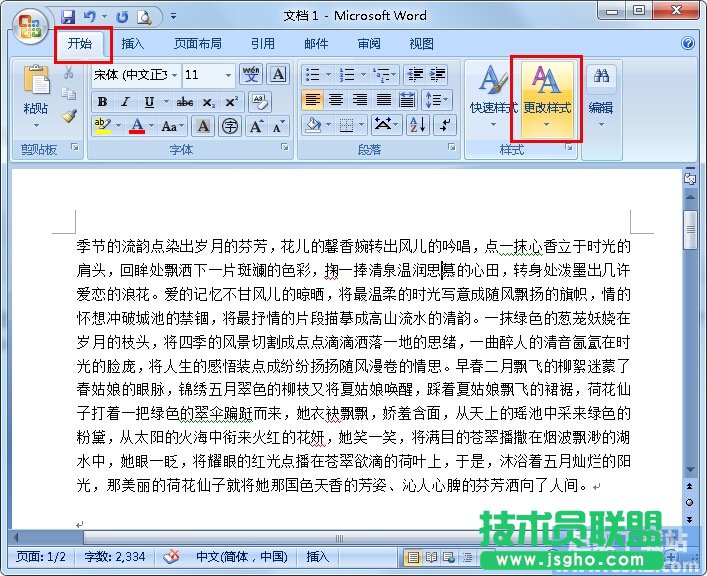Click the vertical scrollbar thumb
This screenshot has width=707, height=576.
coord(690,222)
